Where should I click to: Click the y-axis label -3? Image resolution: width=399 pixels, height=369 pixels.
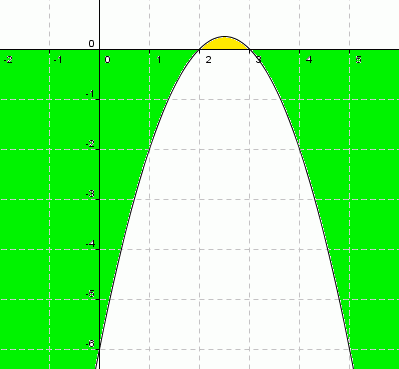[x=90, y=194]
